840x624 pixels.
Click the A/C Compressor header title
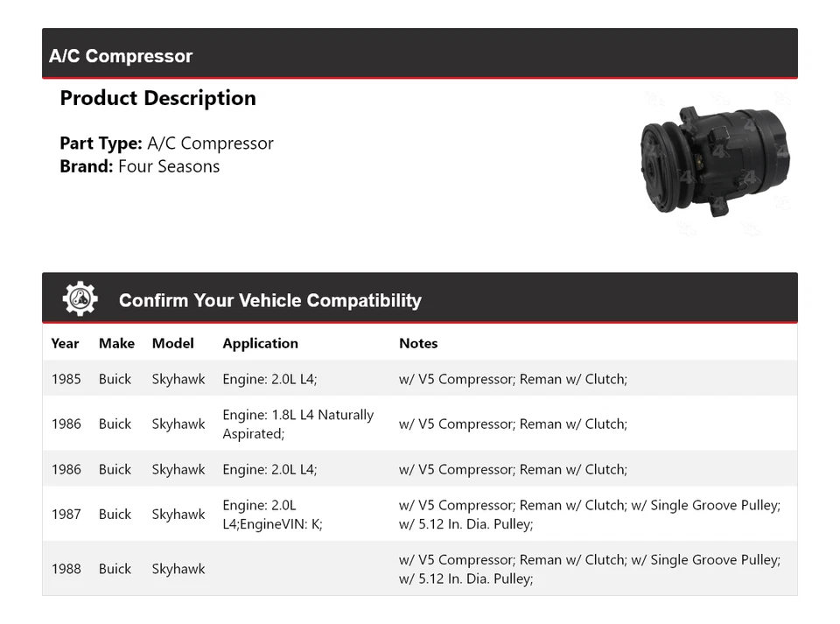[121, 56]
